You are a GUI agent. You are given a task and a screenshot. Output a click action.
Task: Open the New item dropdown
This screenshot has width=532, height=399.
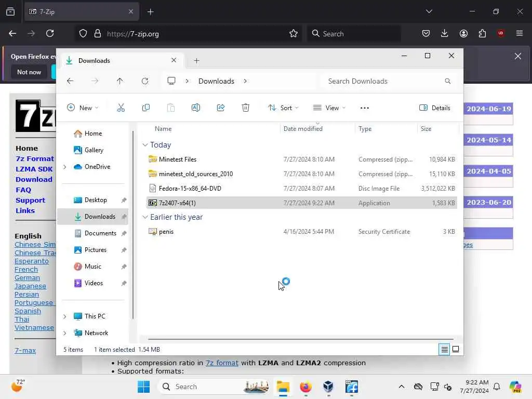83,108
